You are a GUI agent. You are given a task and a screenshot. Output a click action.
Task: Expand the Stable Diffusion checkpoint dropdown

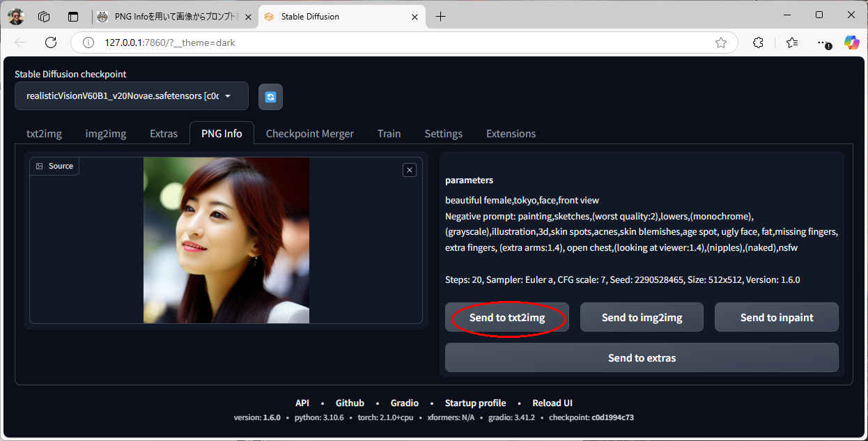coord(131,96)
